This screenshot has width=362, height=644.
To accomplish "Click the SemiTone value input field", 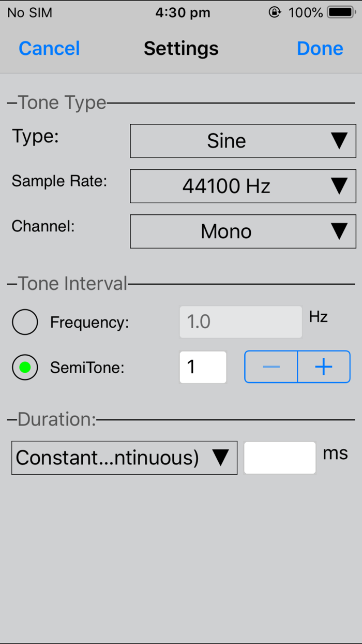I will 203,367.
